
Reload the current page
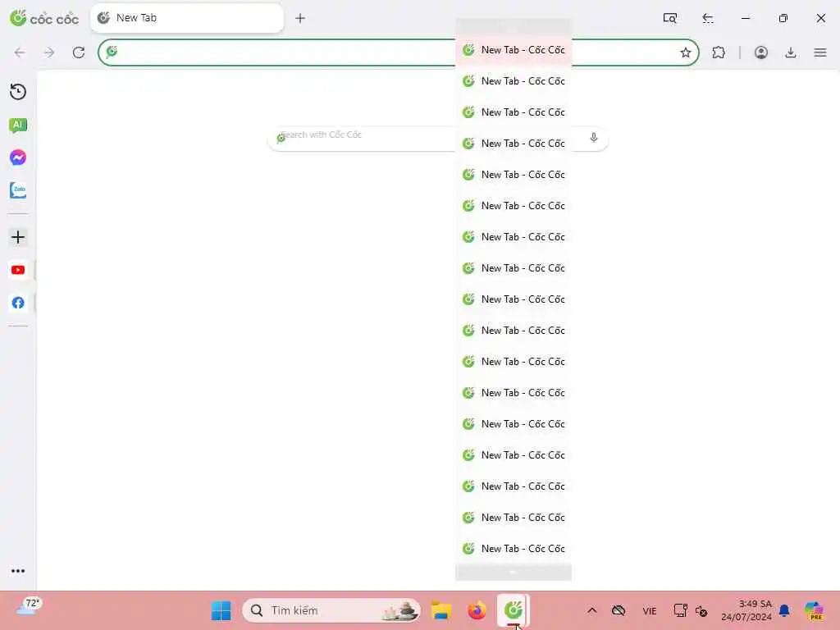(x=79, y=52)
